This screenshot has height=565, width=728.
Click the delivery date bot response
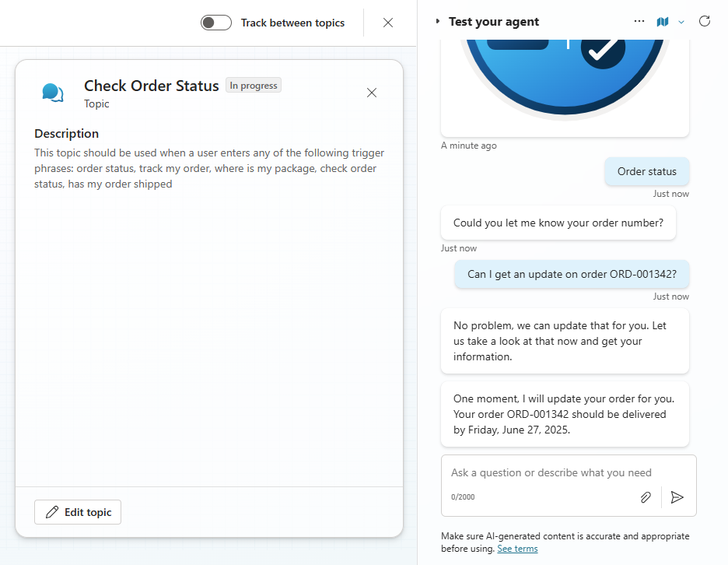(x=565, y=414)
